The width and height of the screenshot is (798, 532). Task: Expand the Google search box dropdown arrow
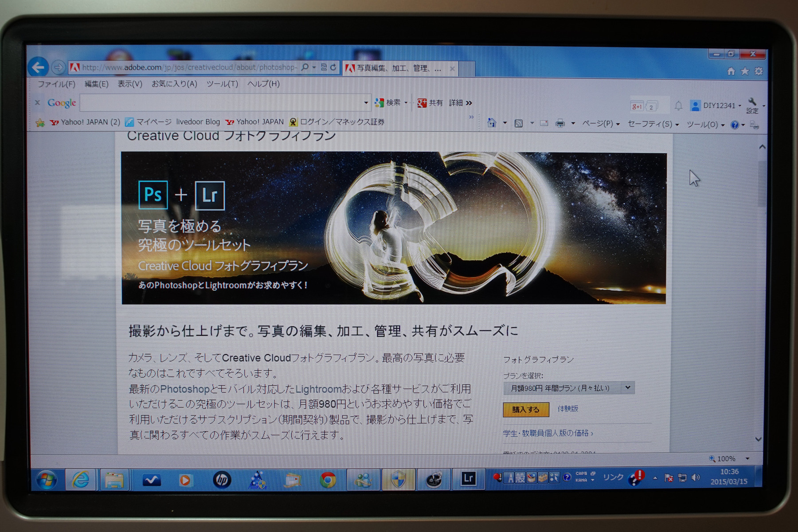(366, 103)
